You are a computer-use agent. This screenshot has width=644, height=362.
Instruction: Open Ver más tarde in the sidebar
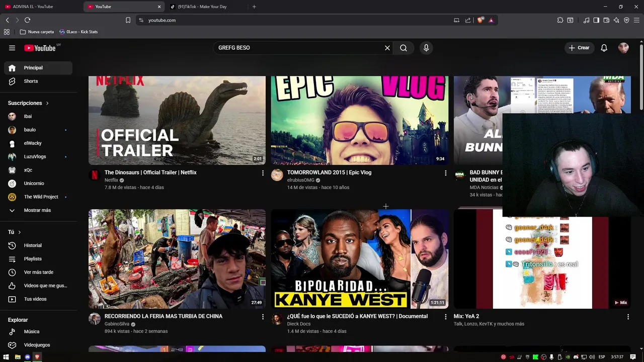pos(38,272)
